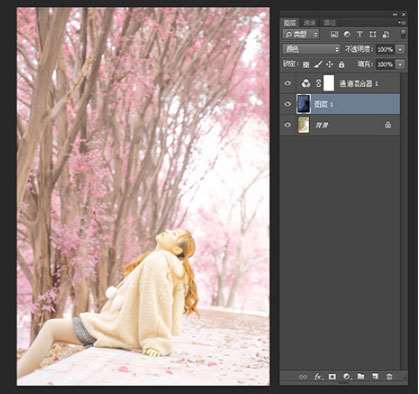Click the Background layer lock icon
419x394 pixels.
click(388, 125)
